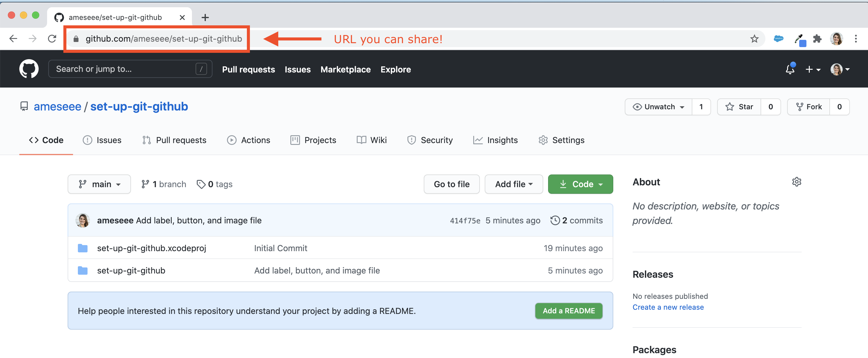
Task: Switch to the Wiki tab
Action: click(x=372, y=140)
